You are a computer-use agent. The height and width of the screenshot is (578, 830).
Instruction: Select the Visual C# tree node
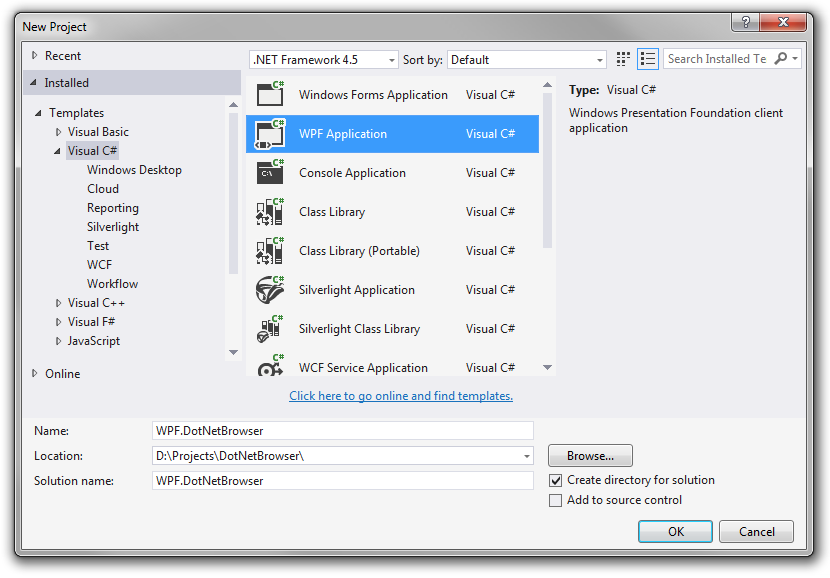pyautogui.click(x=92, y=151)
